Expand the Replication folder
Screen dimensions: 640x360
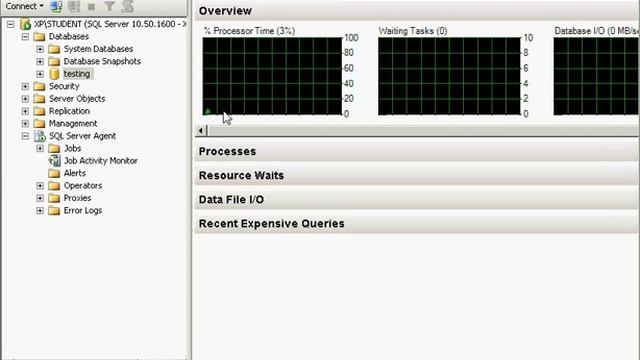tap(25, 111)
